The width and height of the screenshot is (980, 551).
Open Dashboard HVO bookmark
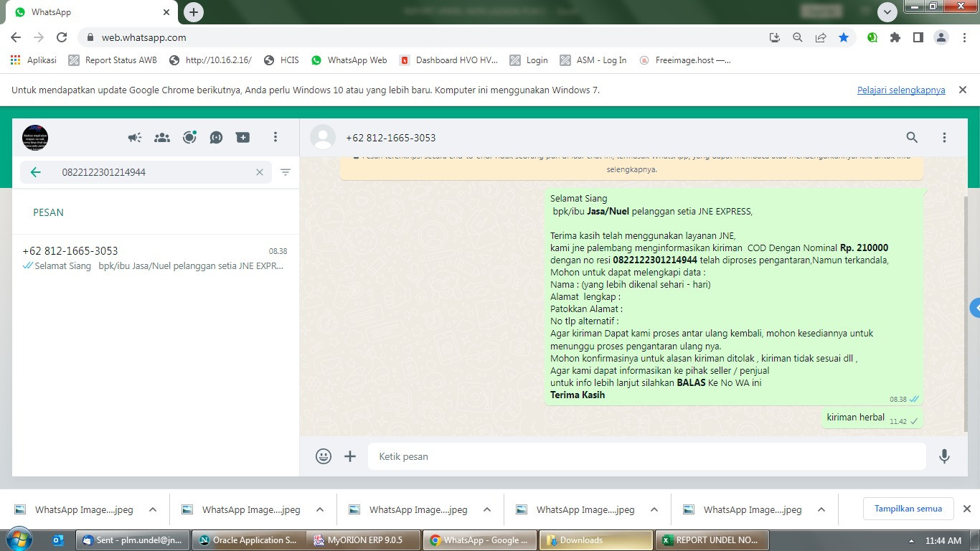[448, 60]
